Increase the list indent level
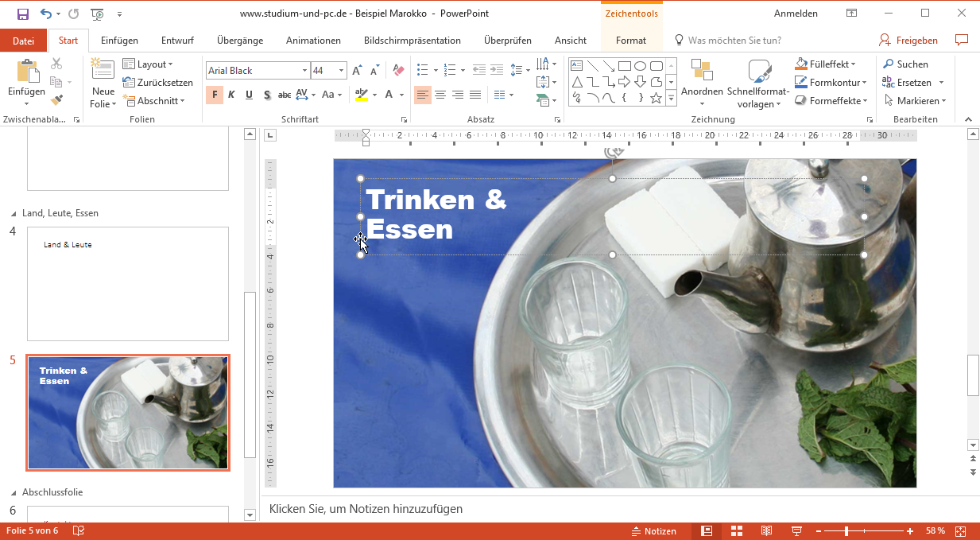This screenshot has height=540, width=980. pos(496,70)
